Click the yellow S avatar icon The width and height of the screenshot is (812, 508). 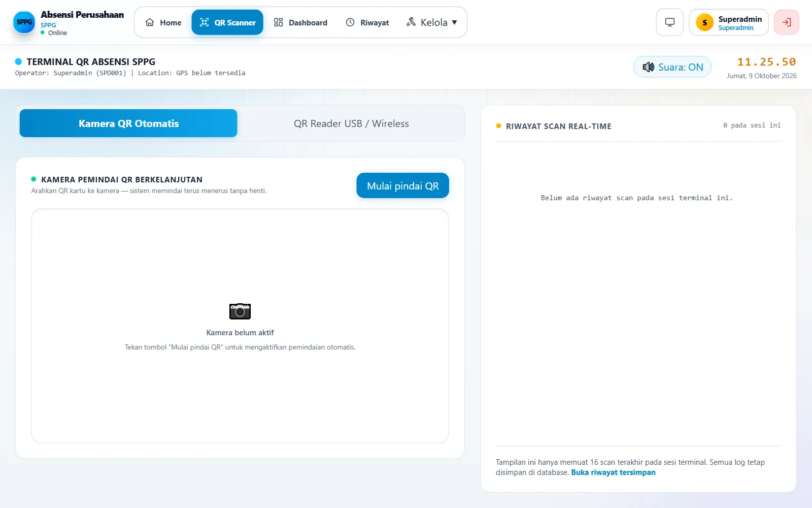tap(704, 22)
